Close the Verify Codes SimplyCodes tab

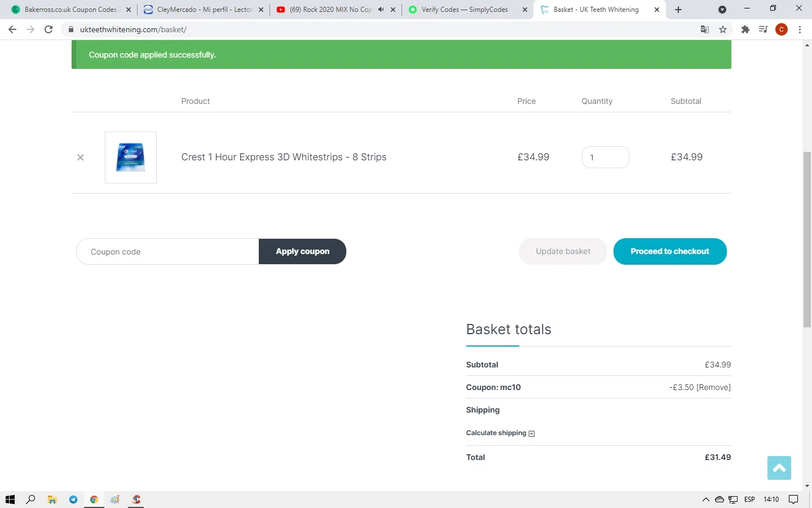coord(525,10)
